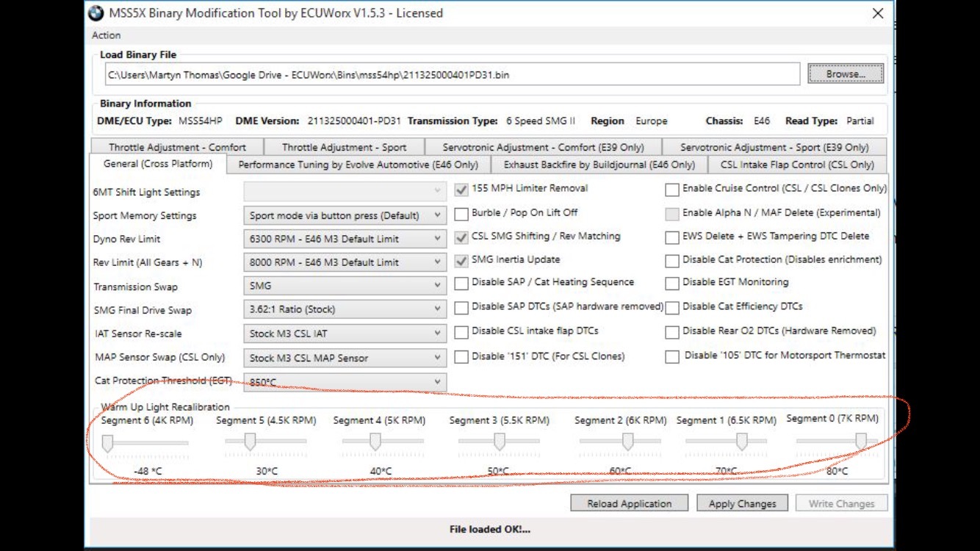The width and height of the screenshot is (980, 551).
Task: Click the 'File loaded OK!...' status text
Action: 489,529
